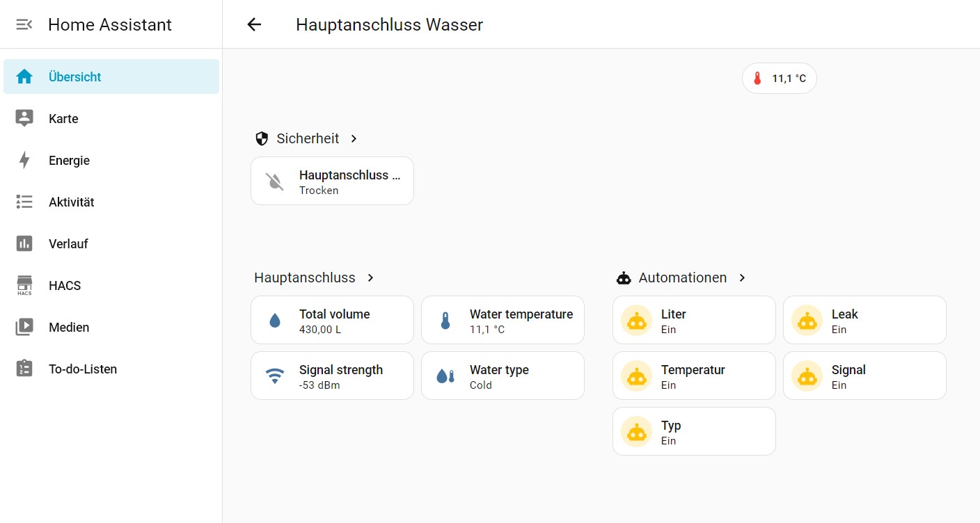Click the Signal strength wifi icon
This screenshot has height=523, width=980.
point(275,376)
